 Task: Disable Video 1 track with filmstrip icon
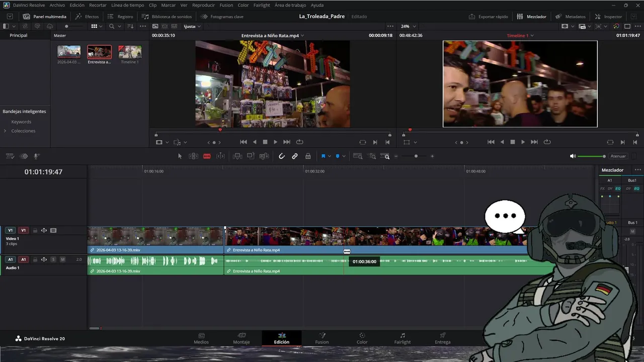[x=53, y=231]
